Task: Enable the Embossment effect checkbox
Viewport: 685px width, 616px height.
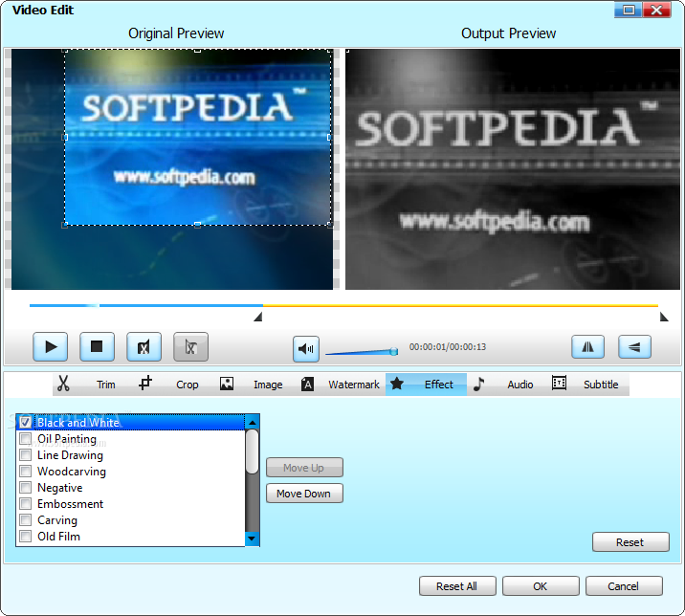Action: [x=25, y=504]
